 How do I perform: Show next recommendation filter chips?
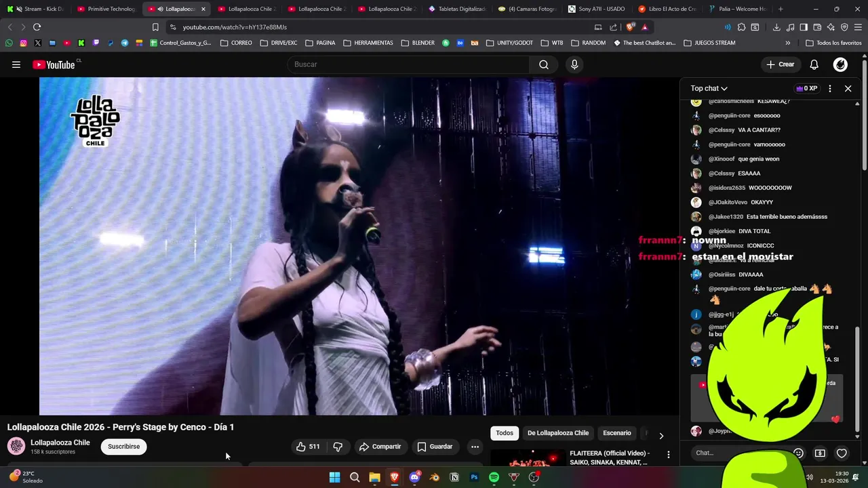[661, 436]
